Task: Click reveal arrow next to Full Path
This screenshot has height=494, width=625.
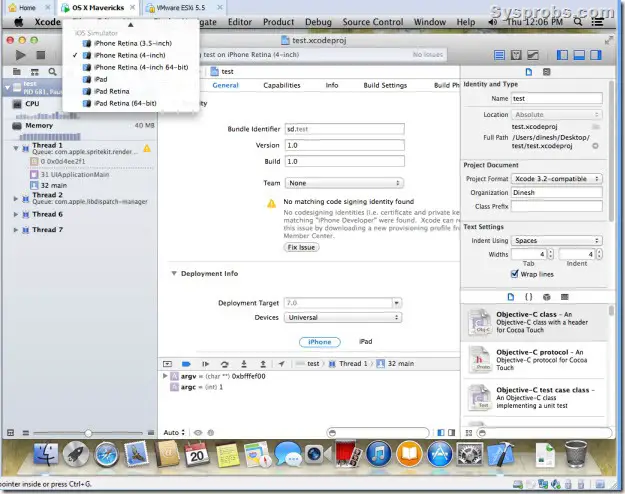Action: pyautogui.click(x=595, y=146)
